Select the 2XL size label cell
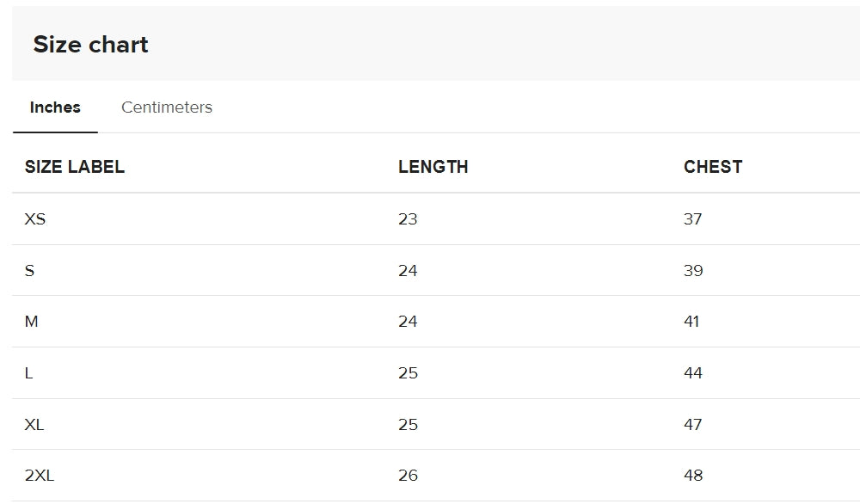The width and height of the screenshot is (860, 504). [x=40, y=476]
